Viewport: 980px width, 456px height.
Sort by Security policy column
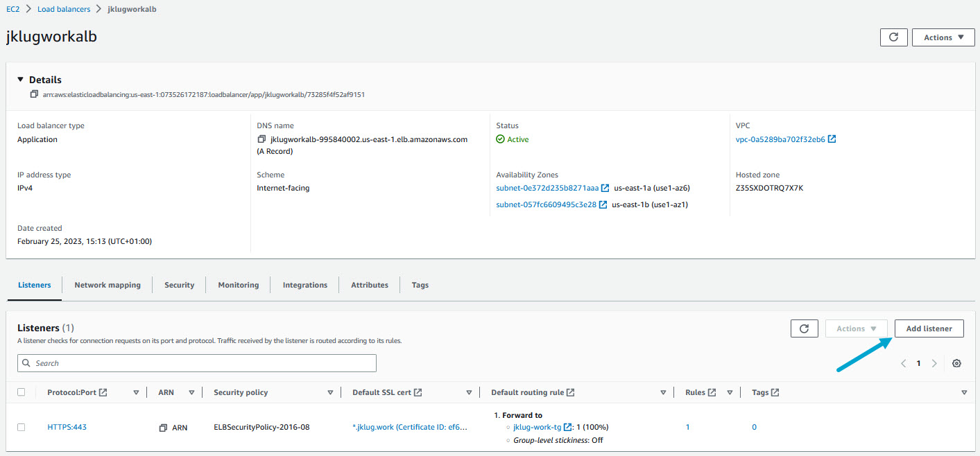pos(330,392)
